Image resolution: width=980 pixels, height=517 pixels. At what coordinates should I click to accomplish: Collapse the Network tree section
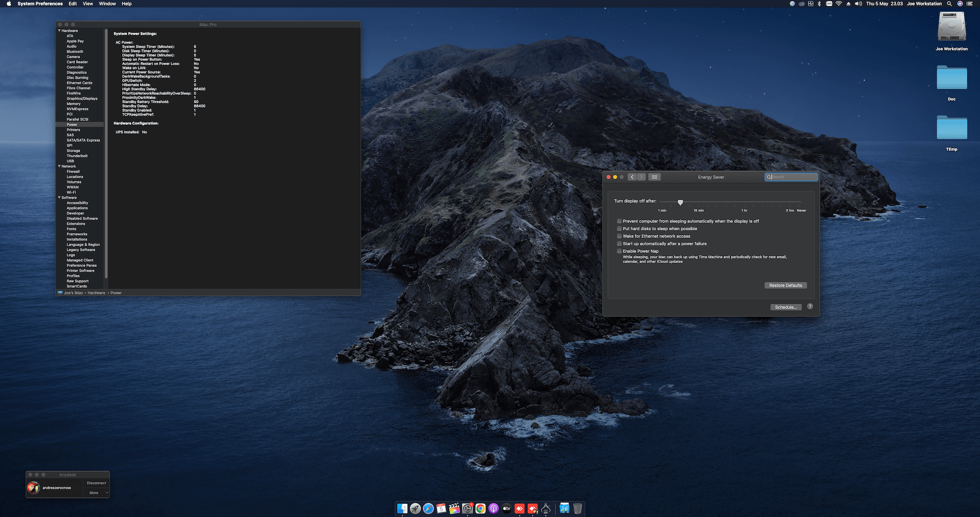pyautogui.click(x=59, y=166)
